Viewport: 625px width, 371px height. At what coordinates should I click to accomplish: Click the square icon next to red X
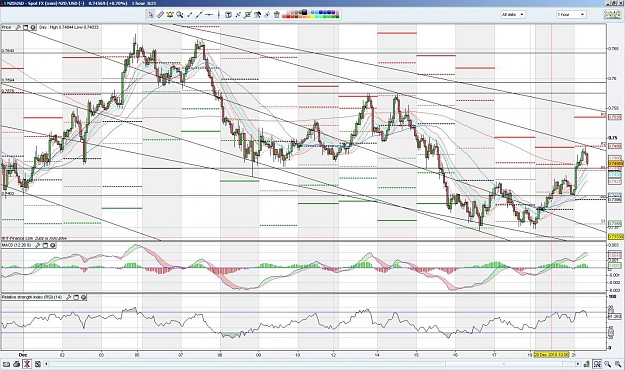[37, 364]
